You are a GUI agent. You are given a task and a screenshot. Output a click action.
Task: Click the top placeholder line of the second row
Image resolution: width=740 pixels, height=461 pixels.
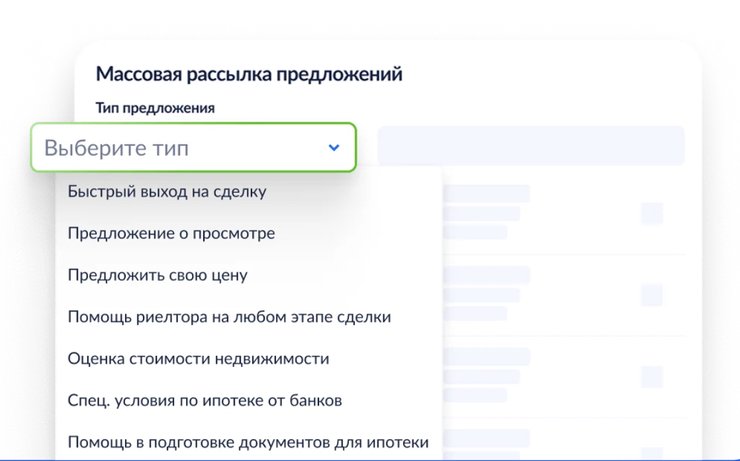pos(485,275)
